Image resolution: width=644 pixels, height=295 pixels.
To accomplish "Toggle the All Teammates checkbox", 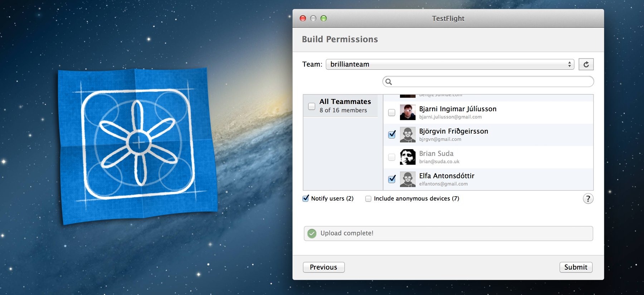I will coord(312,106).
